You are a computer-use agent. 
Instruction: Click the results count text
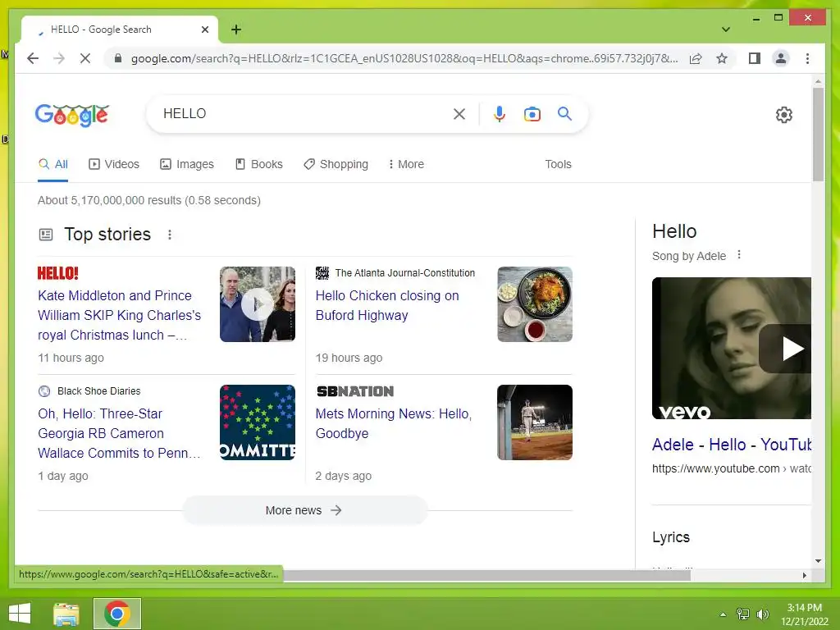[x=149, y=200]
